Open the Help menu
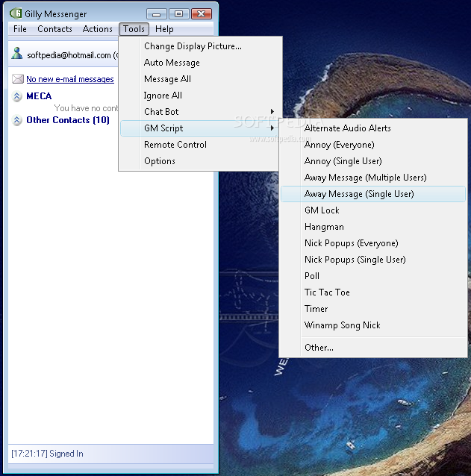Viewport: 471px width, 476px height. click(x=164, y=29)
